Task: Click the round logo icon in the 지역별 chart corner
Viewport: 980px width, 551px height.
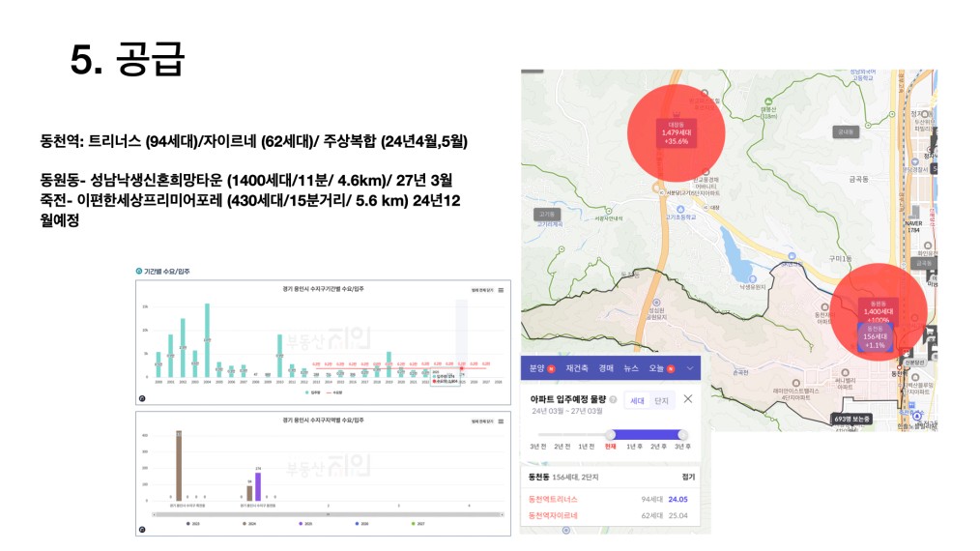Action: [142, 530]
